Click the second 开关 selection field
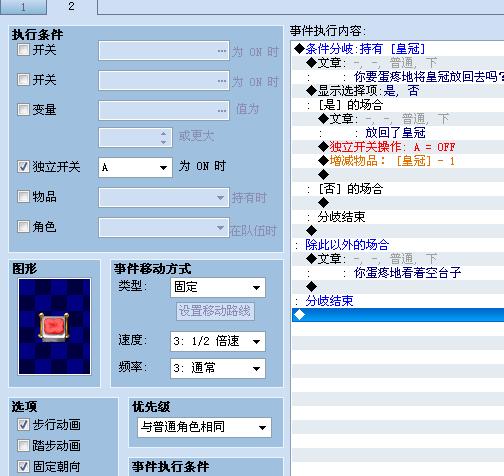The height and width of the screenshot is (476, 504). click(x=164, y=81)
